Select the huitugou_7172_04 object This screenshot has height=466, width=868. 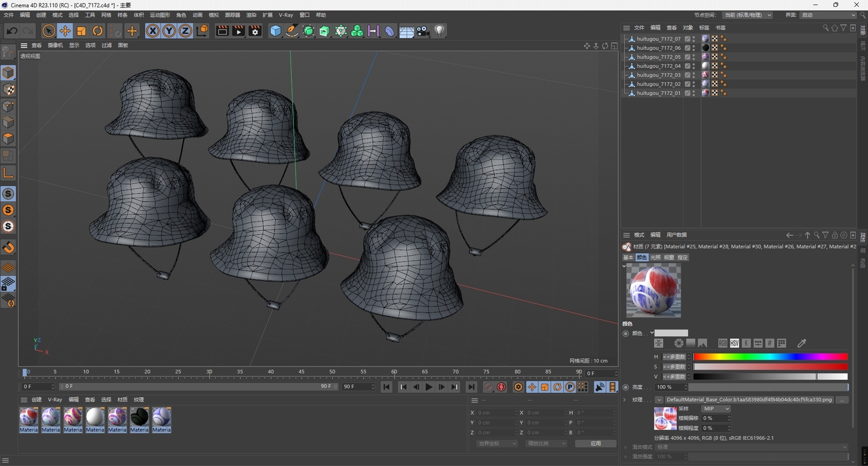(x=659, y=66)
